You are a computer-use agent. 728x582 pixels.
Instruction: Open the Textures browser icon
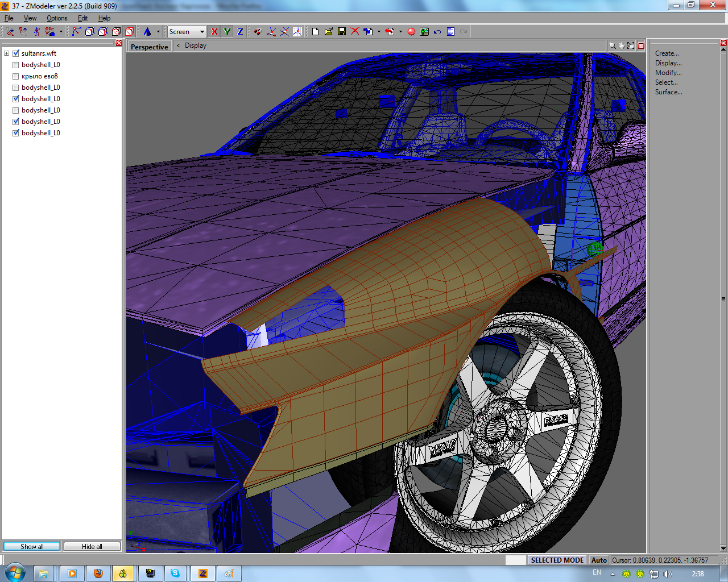click(424, 32)
